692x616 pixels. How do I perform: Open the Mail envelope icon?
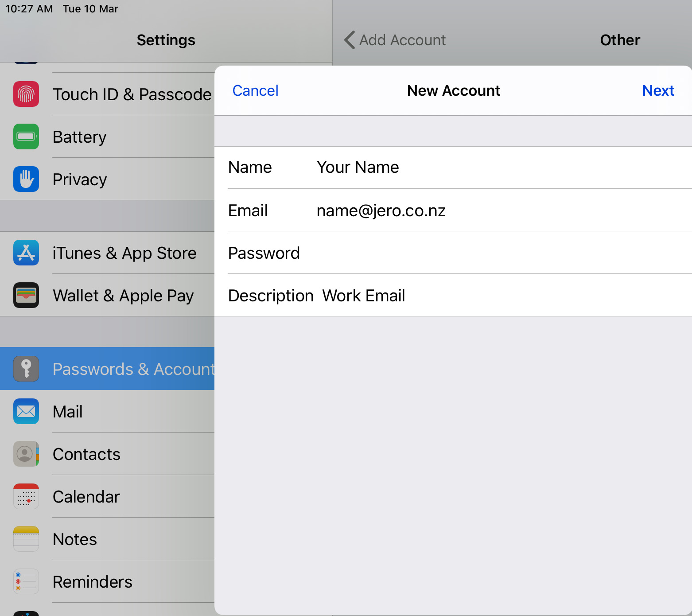tap(26, 411)
